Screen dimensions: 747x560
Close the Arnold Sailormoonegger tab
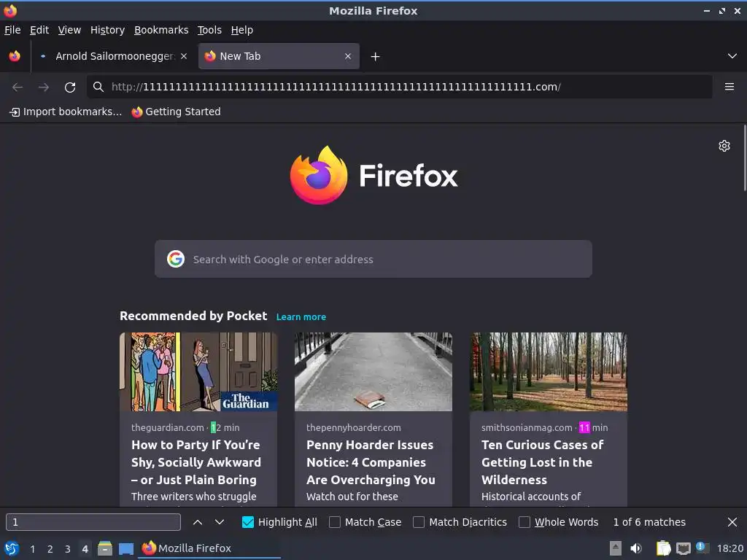point(183,56)
